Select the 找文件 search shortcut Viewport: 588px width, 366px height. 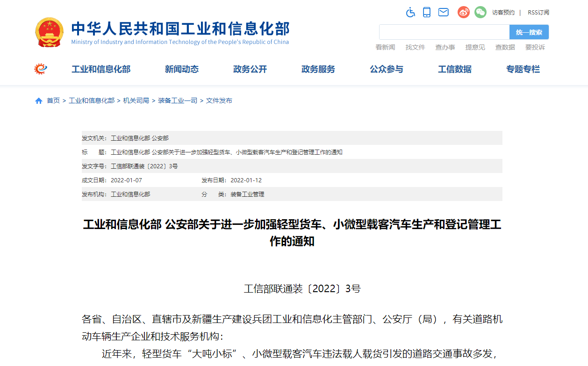point(415,47)
